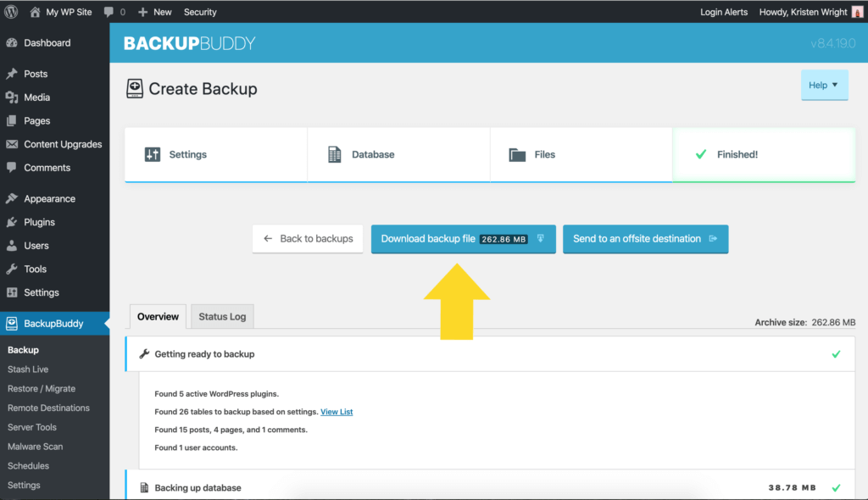Click the green check on Getting ready row

(x=836, y=354)
